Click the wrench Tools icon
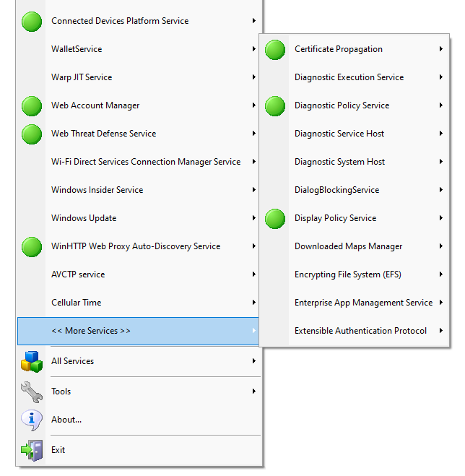Viewport: 465px width, 476px height. [32, 392]
